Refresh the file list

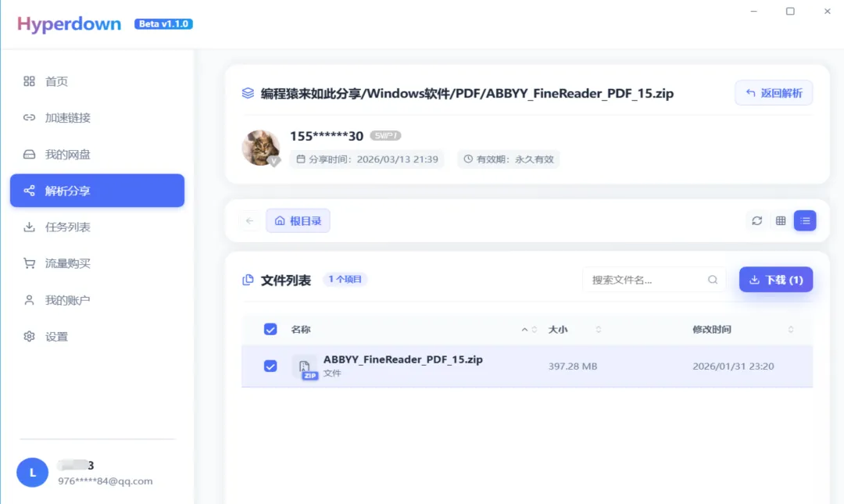tap(756, 221)
